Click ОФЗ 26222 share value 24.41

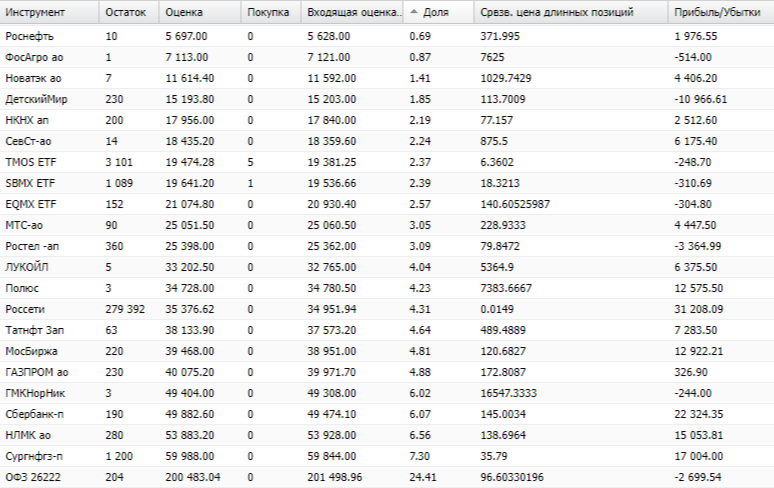tap(423, 477)
